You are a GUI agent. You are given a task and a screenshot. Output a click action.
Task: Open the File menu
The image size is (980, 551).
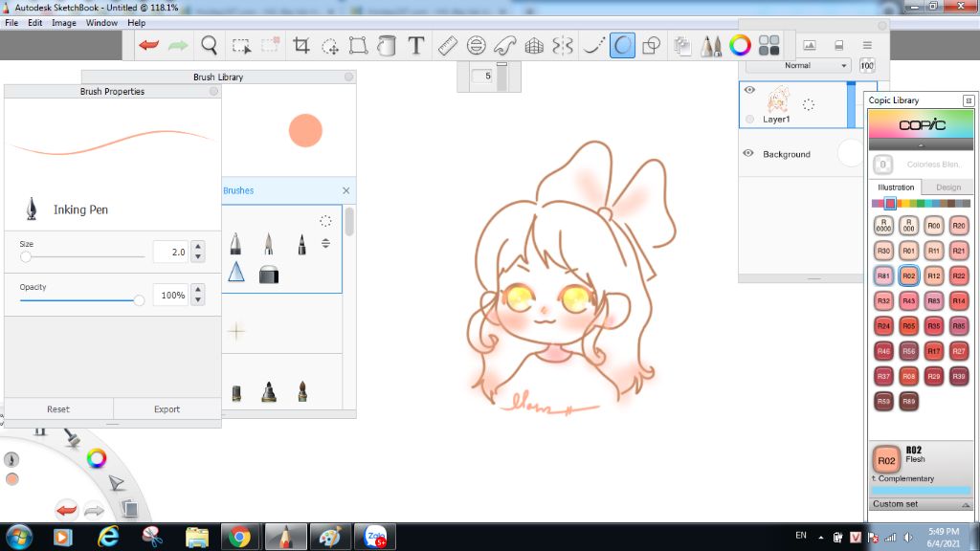pyautogui.click(x=11, y=23)
